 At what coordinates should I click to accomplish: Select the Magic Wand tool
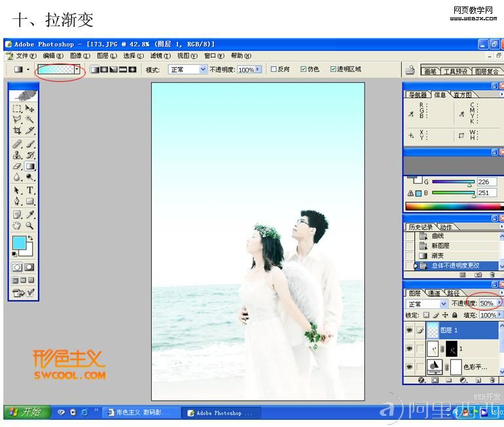tap(30, 119)
